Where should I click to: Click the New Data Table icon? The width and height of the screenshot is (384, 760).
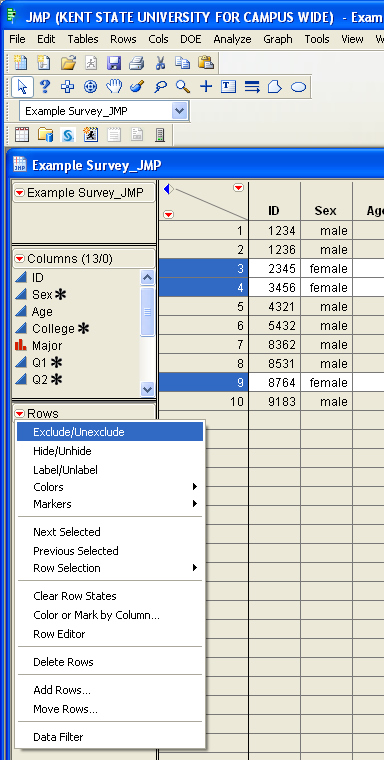click(x=21, y=63)
